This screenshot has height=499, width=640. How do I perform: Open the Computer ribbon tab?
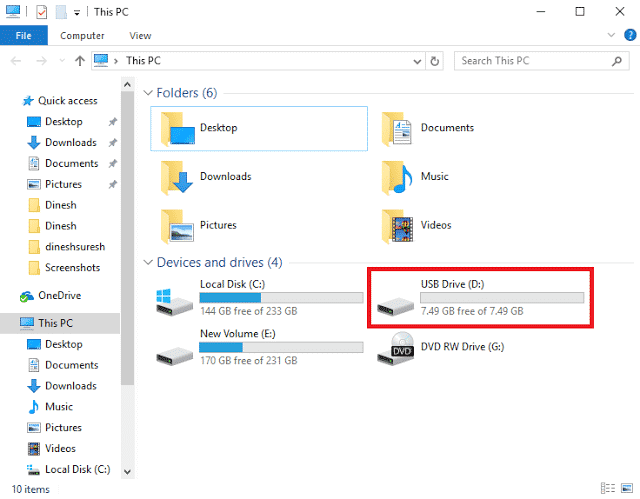[x=82, y=35]
